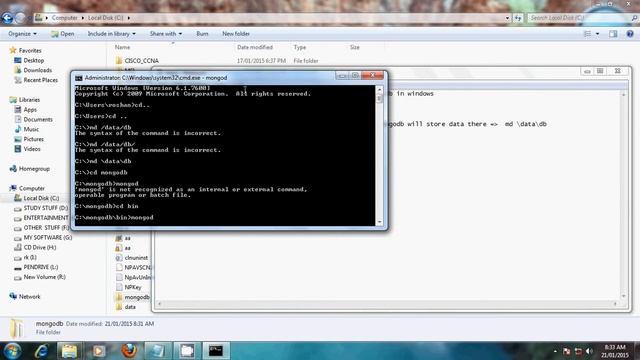Select Favorites in the navigation pane

(25, 50)
